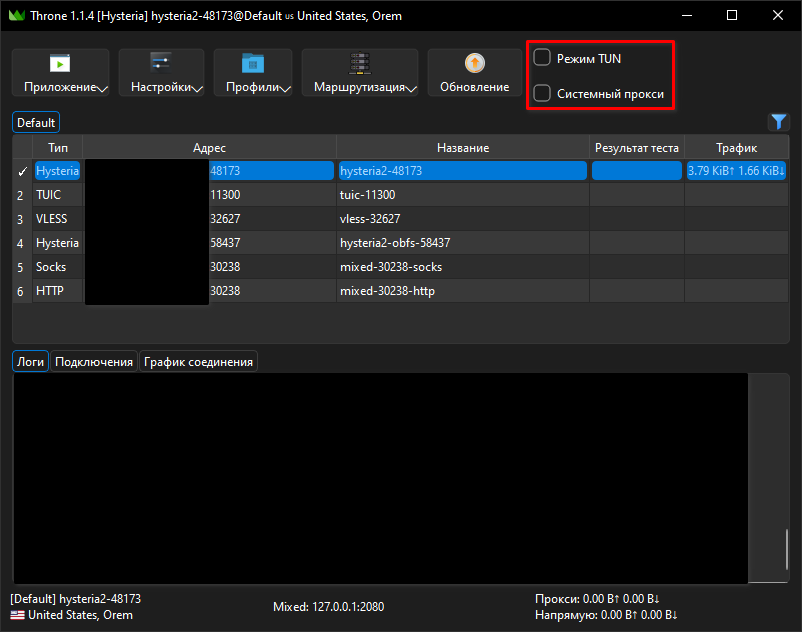Click the blue filter funnel icon
Viewport: 802px width, 632px height.
(778, 122)
